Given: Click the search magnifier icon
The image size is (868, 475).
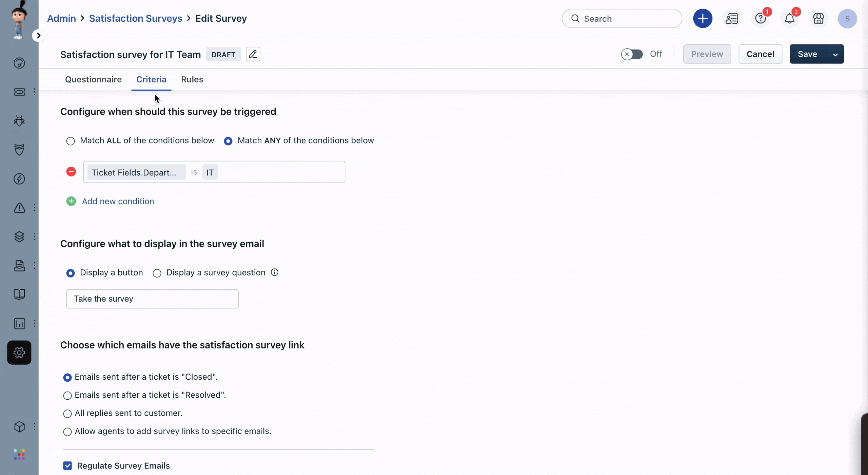Looking at the screenshot, I should (575, 19).
